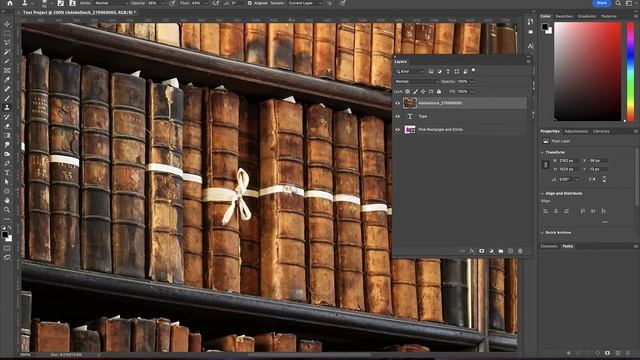The height and width of the screenshot is (360, 640).
Task: Select the Frame tool
Action: 7,71
